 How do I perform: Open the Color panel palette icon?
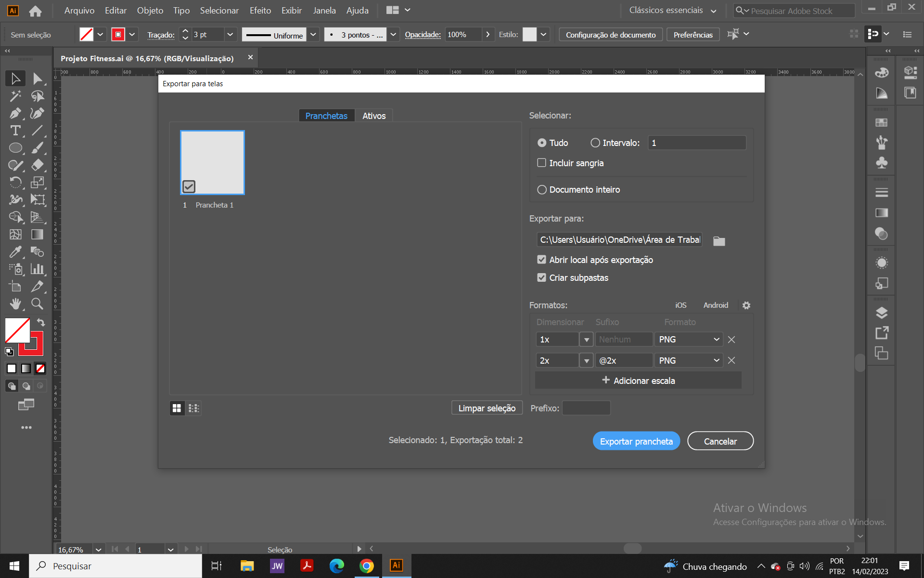click(x=881, y=73)
